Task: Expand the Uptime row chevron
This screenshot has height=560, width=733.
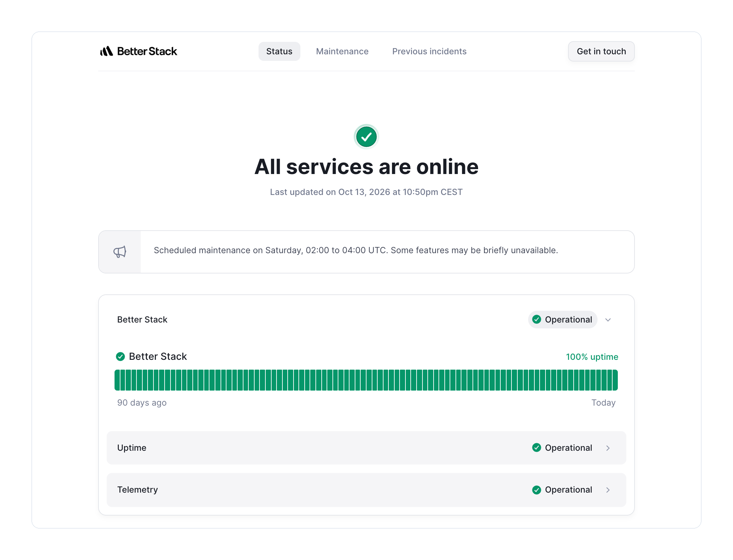Action: (x=608, y=448)
